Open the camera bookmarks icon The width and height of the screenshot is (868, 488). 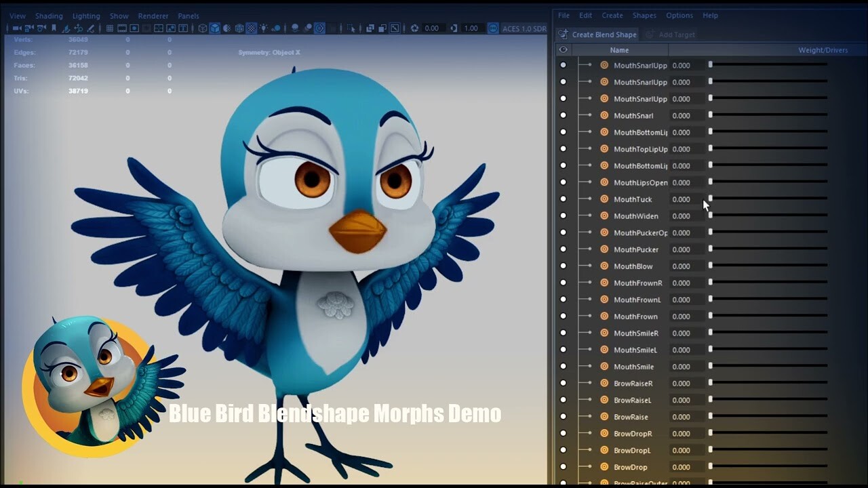pyautogui.click(x=54, y=28)
